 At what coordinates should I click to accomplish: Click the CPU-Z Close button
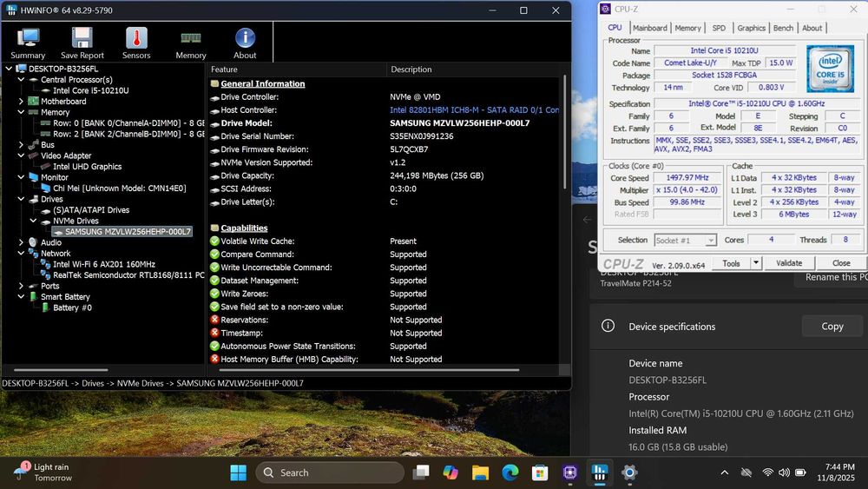[841, 263]
